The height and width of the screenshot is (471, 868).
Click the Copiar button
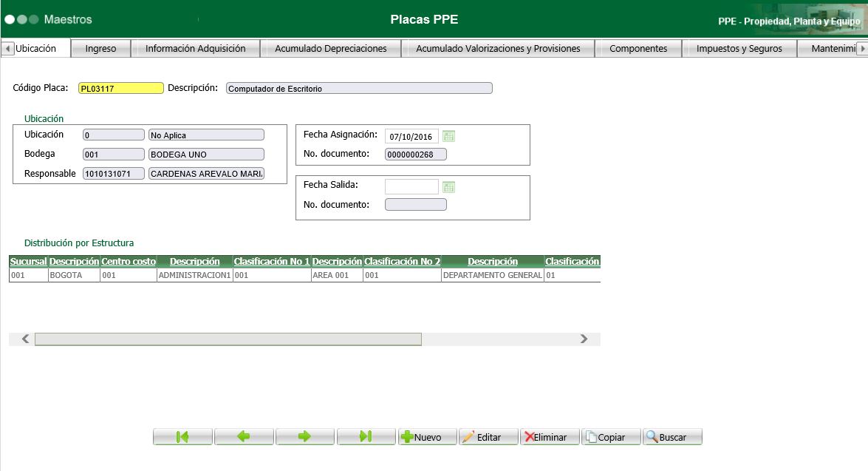[x=611, y=437]
